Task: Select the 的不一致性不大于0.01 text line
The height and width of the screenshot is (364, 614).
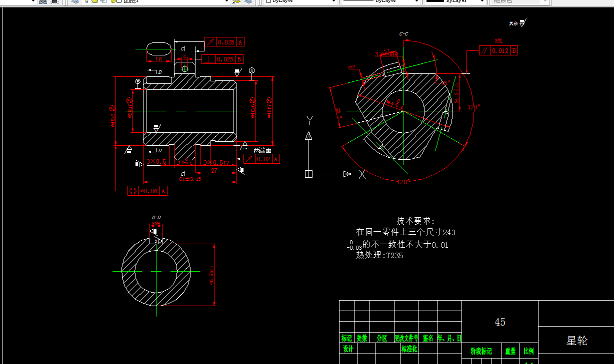Action: (405, 245)
